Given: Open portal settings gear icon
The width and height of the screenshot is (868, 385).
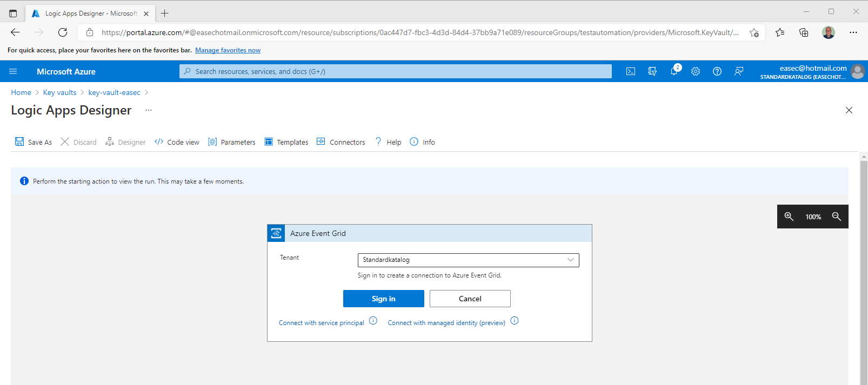Looking at the screenshot, I should tap(696, 71).
